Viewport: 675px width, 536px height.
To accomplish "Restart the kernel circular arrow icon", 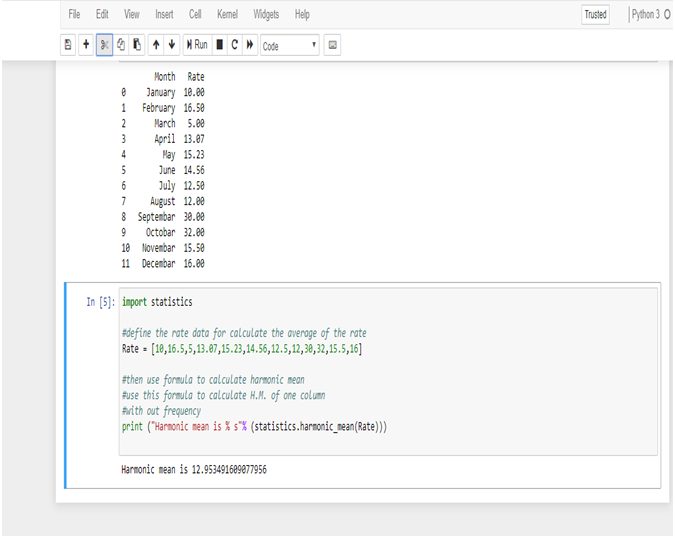I will [235, 45].
